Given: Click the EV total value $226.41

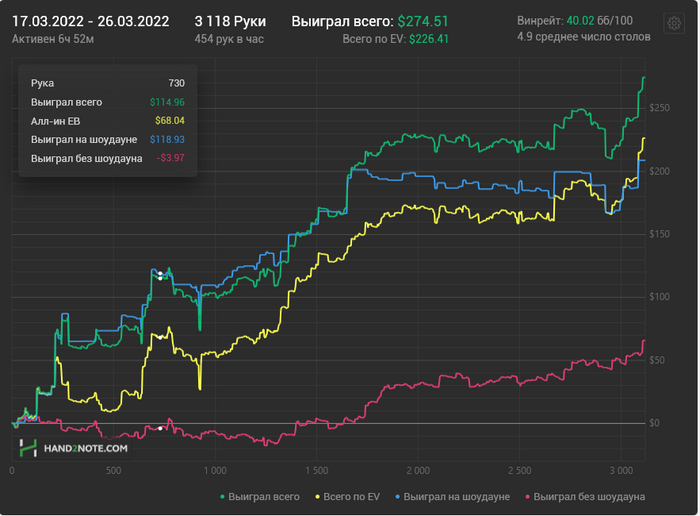Looking at the screenshot, I should coord(429,39).
